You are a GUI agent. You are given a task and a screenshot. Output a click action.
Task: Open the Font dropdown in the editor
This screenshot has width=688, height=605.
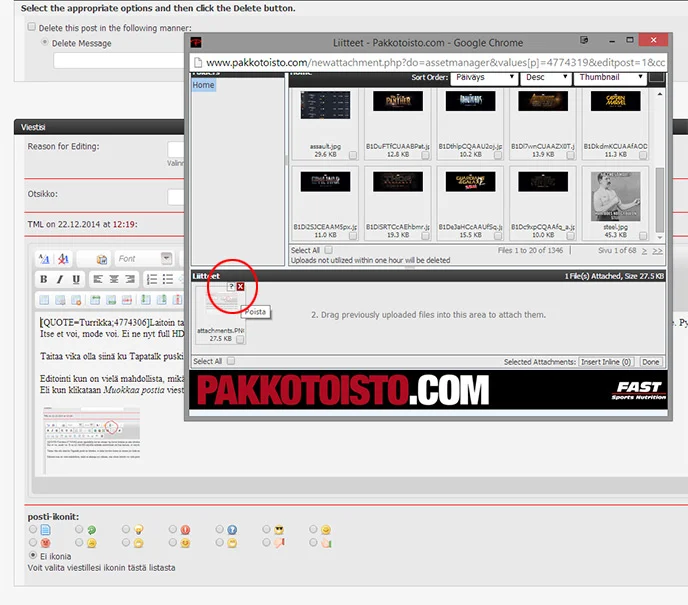click(x=143, y=259)
